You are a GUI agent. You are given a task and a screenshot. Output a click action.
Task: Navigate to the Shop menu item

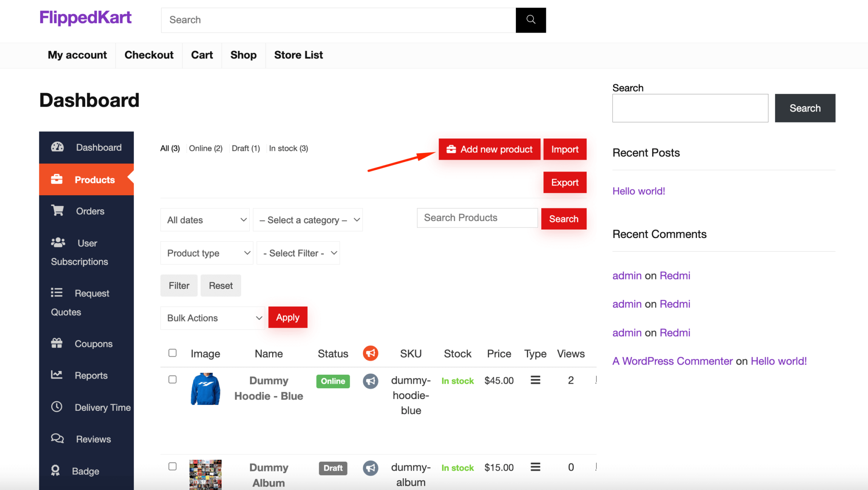243,55
